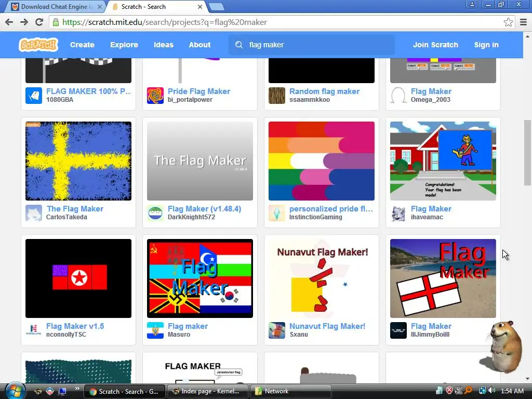Open The Flag Maker gray thumbnail
The width and height of the screenshot is (532, 399).
pos(200,161)
